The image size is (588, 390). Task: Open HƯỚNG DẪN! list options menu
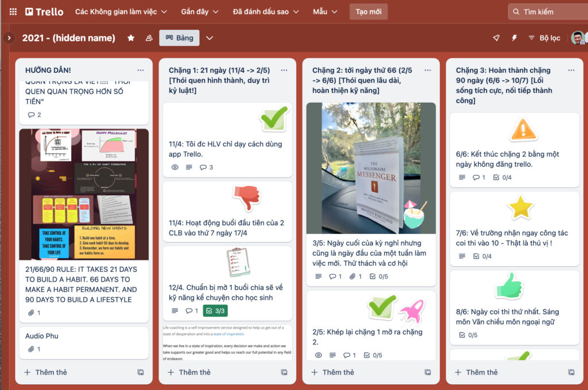coord(141,70)
